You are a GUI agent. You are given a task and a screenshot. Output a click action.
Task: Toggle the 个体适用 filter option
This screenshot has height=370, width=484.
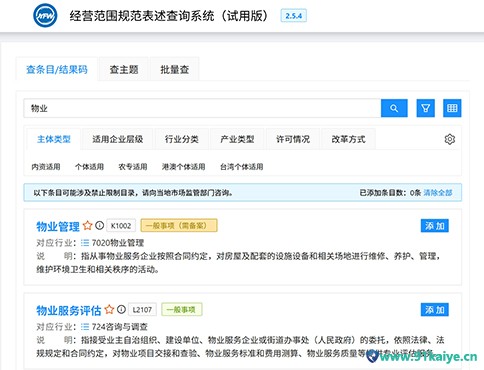(89, 167)
